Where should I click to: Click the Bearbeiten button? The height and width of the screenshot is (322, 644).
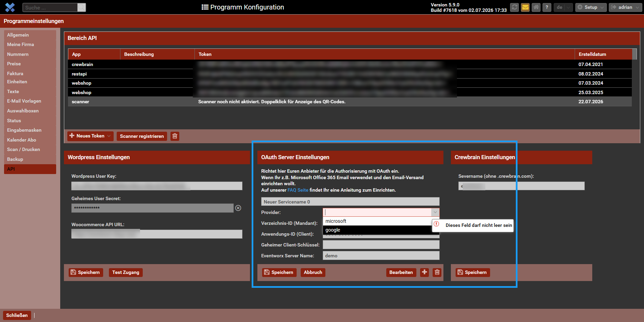[401, 272]
